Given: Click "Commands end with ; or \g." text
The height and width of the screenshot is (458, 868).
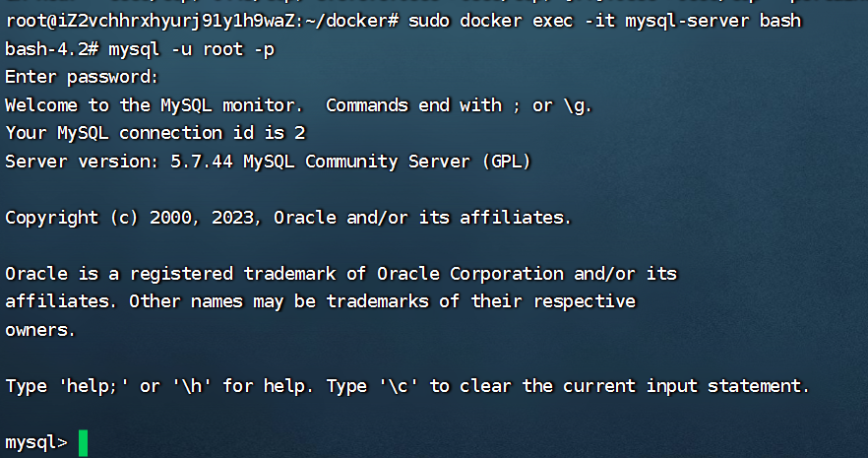Looking at the screenshot, I should click(x=459, y=104).
